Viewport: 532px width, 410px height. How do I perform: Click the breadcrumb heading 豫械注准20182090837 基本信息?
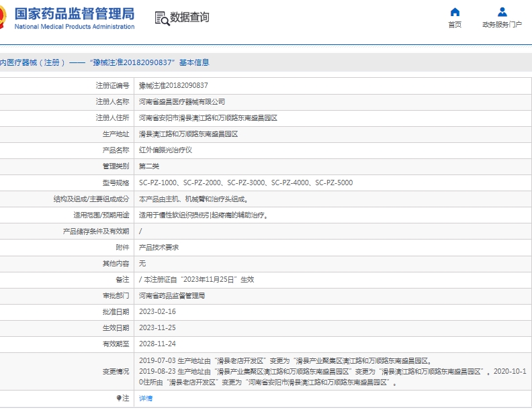click(149, 62)
